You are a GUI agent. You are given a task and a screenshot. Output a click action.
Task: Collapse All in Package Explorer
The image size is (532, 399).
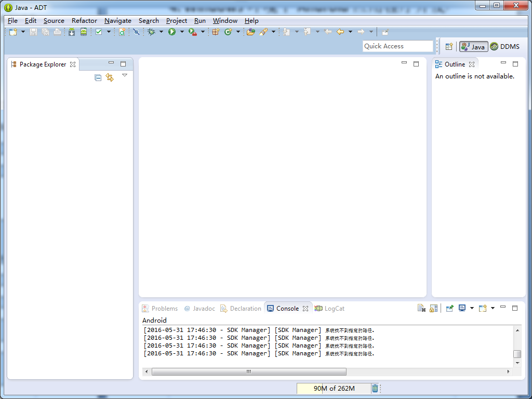pos(98,78)
